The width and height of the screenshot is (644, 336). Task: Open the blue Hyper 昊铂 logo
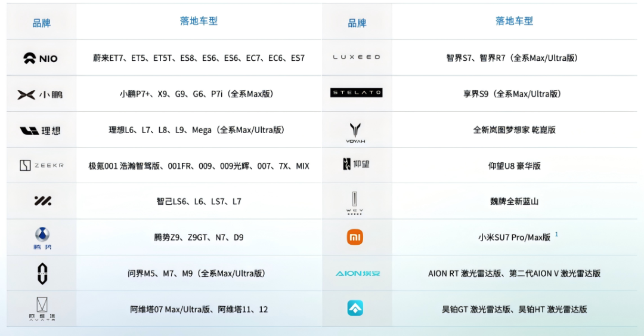click(x=355, y=309)
